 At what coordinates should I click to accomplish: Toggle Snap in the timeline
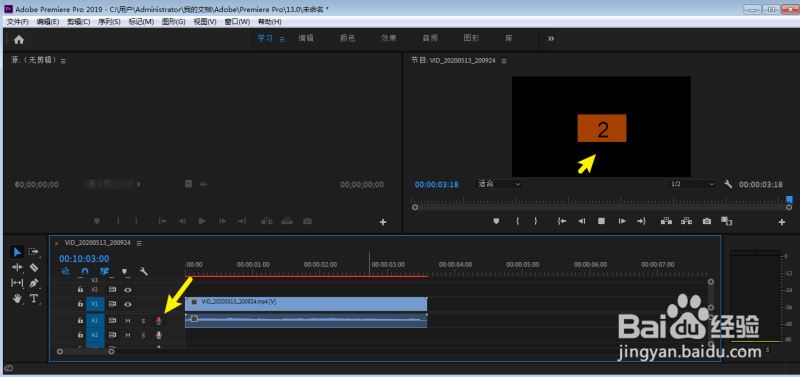(85, 272)
